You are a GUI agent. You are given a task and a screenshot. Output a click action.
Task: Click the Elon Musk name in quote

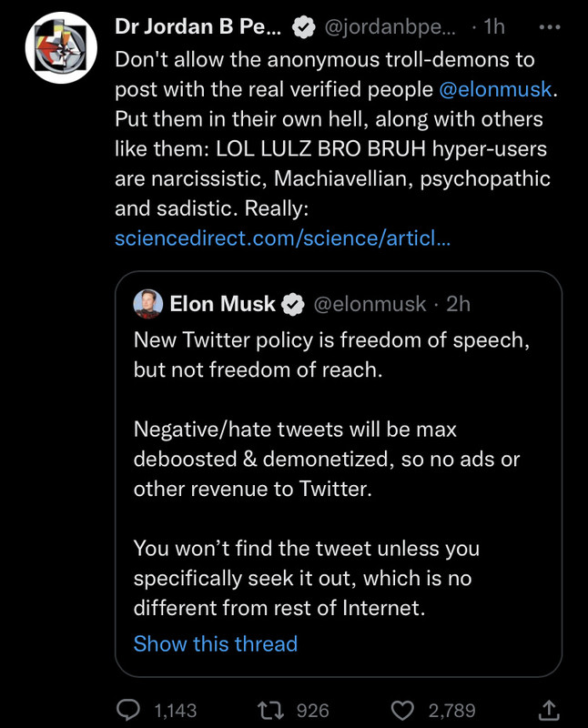pyautogui.click(x=222, y=304)
